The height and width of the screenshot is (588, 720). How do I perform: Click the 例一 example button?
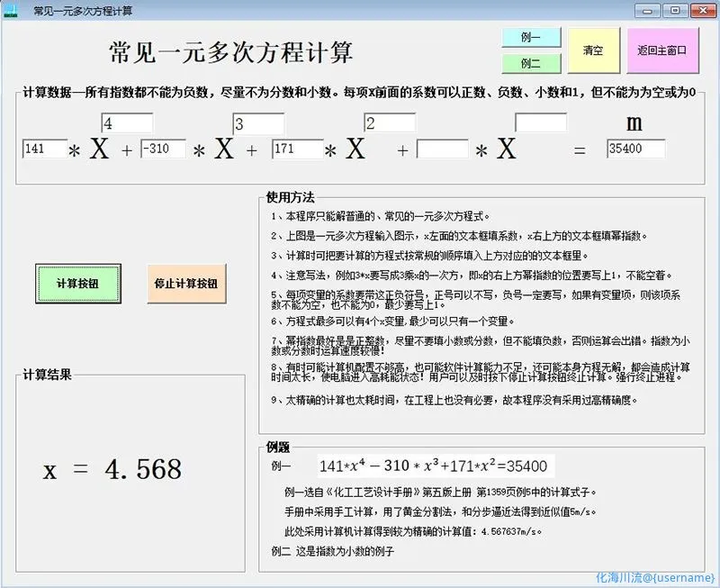(531, 37)
